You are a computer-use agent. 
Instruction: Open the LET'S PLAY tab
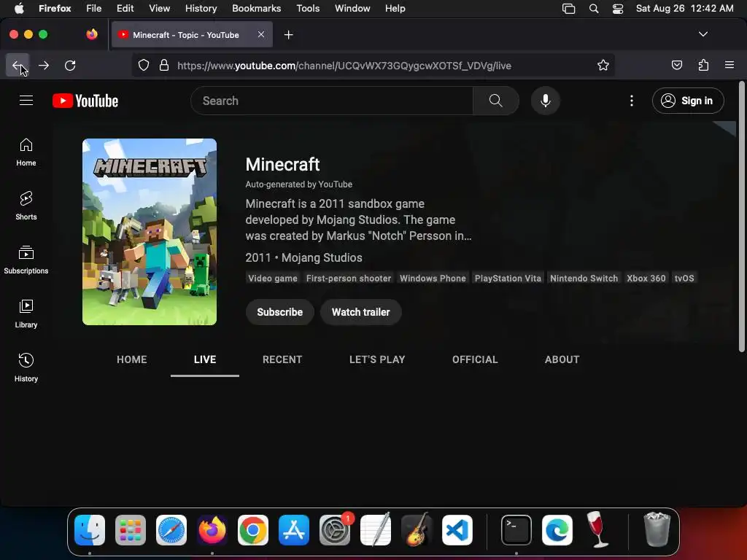click(x=377, y=359)
